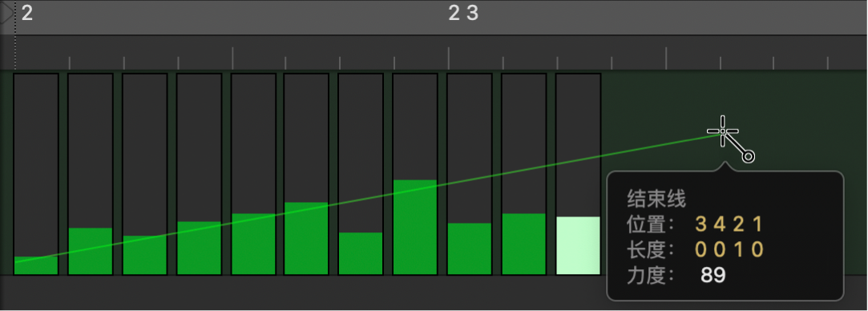Click the playhead triangle at ruler start
Viewport: 868px width, 311px height.
tap(6, 14)
